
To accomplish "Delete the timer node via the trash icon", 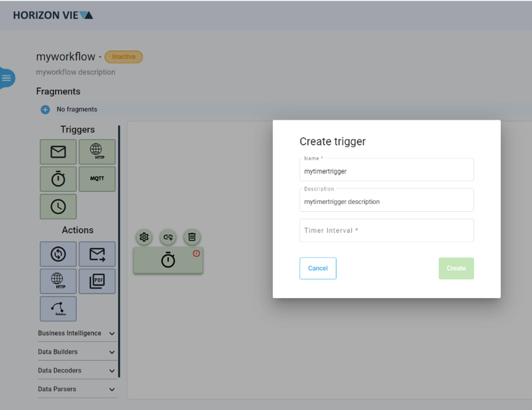I will pyautogui.click(x=192, y=237).
